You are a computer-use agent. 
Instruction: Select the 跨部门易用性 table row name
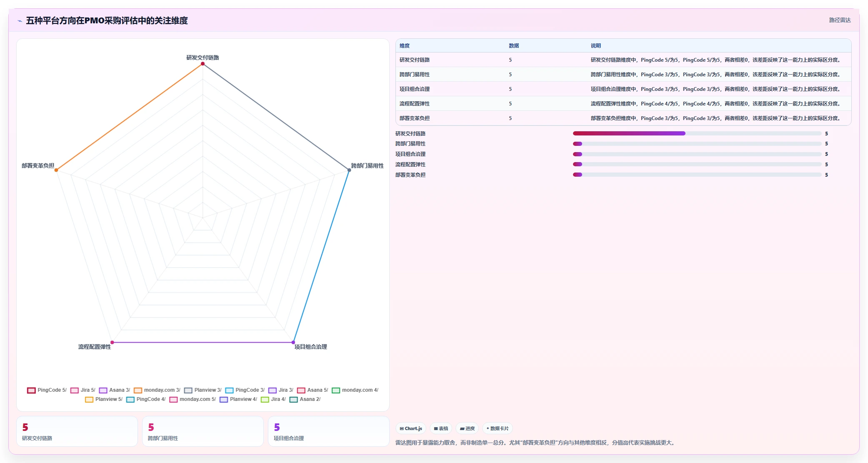coord(415,75)
